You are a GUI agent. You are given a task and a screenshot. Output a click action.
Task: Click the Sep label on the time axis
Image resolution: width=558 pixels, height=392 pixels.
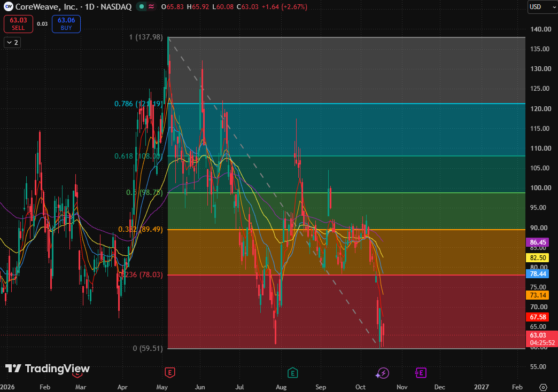tap(321, 387)
